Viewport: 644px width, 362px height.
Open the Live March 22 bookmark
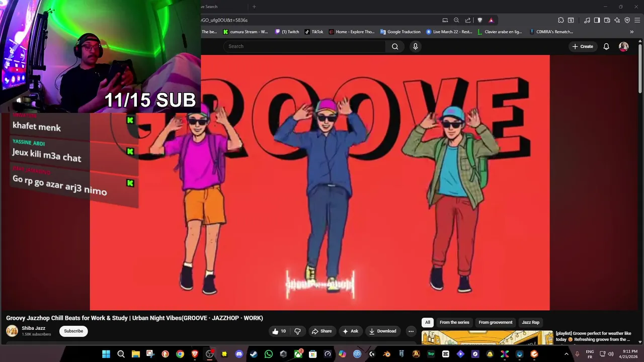click(449, 32)
